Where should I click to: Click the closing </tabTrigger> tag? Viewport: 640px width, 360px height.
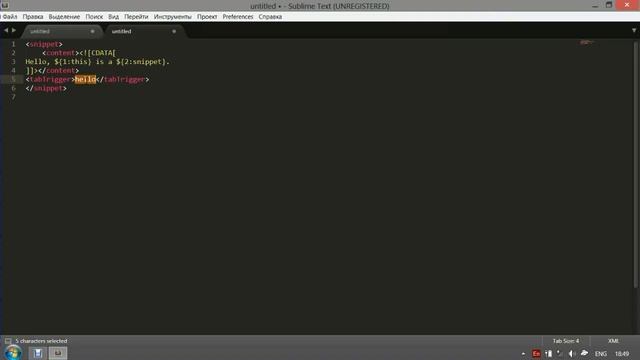tap(123, 79)
